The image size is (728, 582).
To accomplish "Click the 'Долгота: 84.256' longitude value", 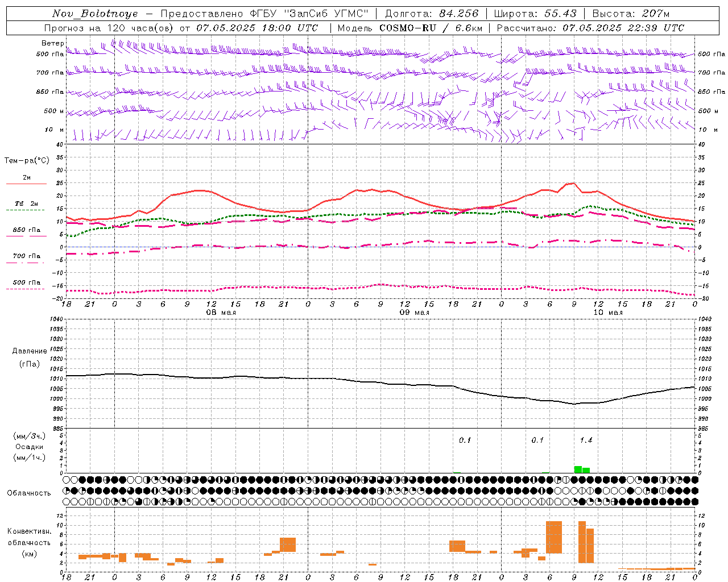I will click(x=432, y=14).
